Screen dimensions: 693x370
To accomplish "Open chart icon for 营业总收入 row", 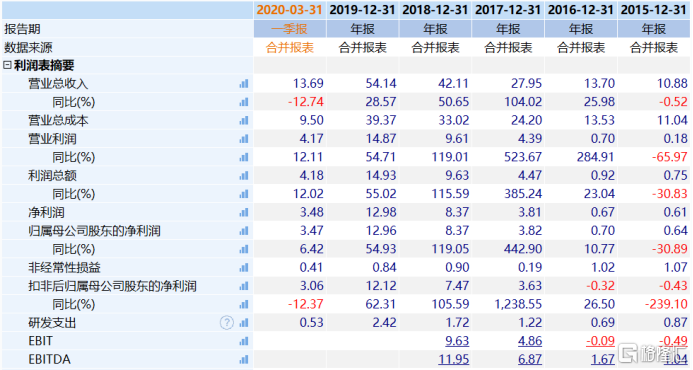I will pos(244,84).
